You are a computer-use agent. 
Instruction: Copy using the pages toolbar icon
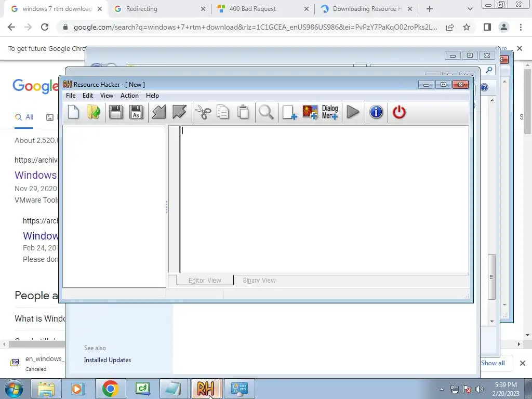pyautogui.click(x=223, y=112)
